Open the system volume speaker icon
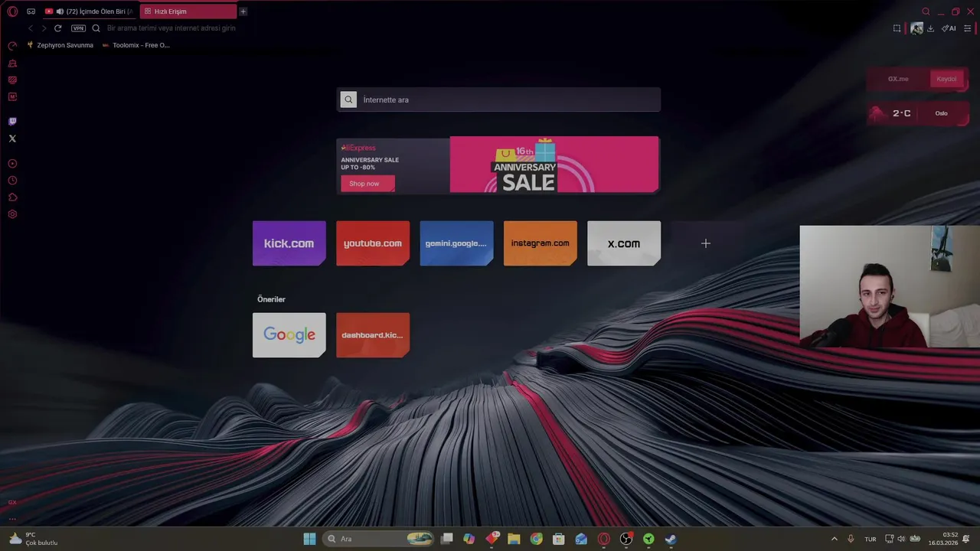Viewport: 980px width, 551px height. (x=901, y=539)
